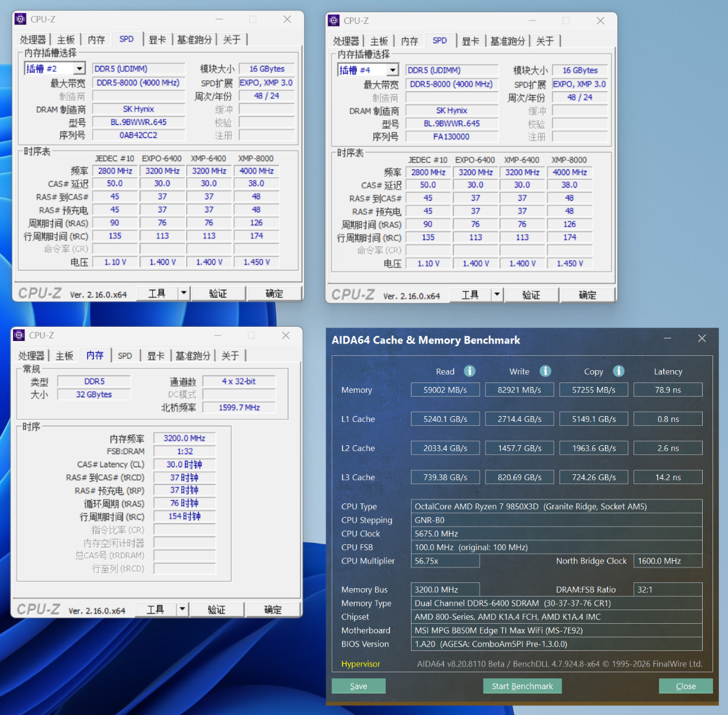This screenshot has width=728, height=715.
Task: Open 主板 tab in memory window
Action: pos(64,356)
